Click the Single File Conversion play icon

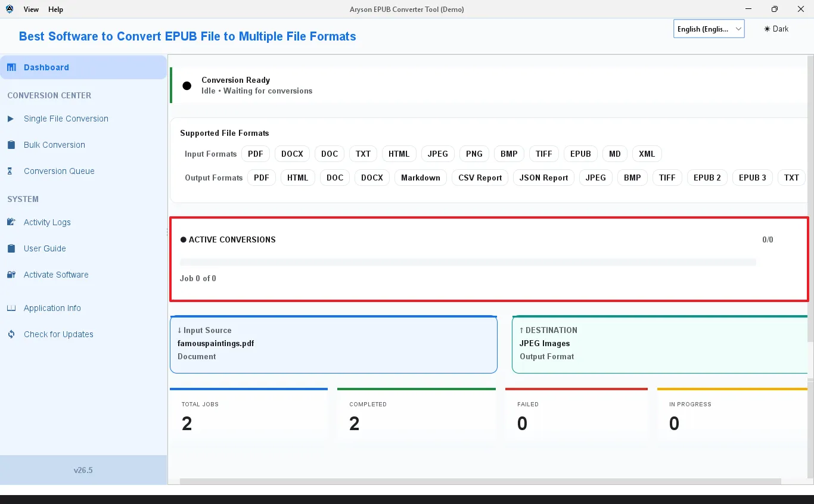click(11, 119)
